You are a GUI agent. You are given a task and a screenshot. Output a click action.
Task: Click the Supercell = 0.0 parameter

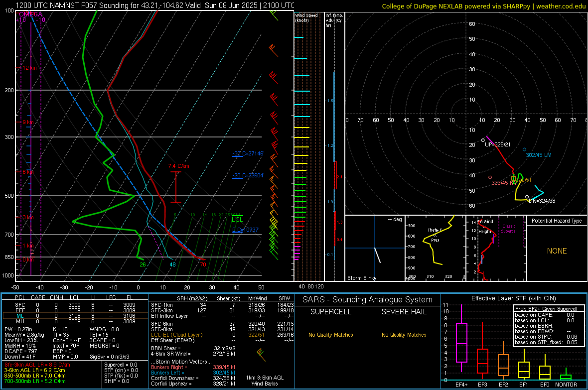coord(121,365)
